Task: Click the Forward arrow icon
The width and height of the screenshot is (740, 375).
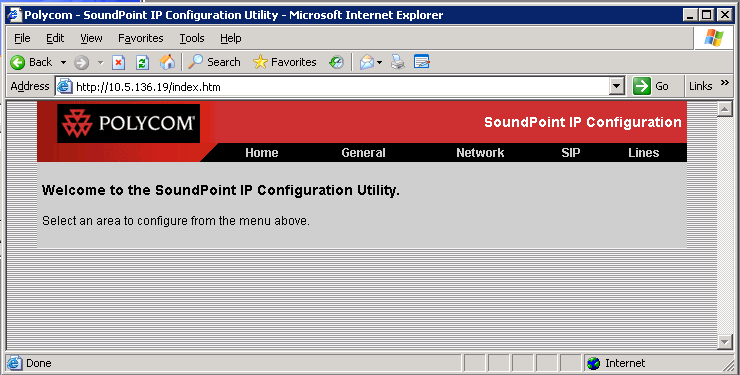Action: click(82, 62)
